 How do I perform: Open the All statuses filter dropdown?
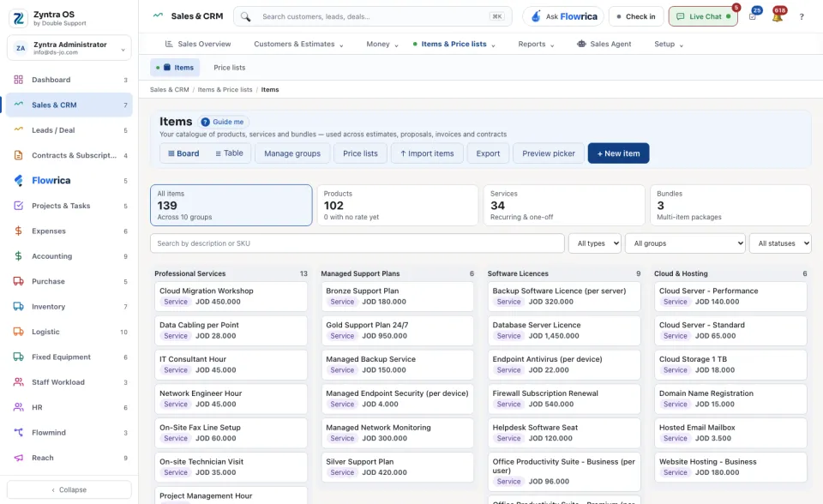coord(780,243)
